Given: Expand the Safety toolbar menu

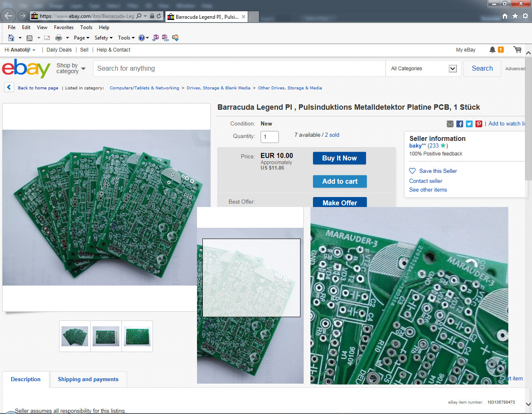Looking at the screenshot, I should [103, 38].
